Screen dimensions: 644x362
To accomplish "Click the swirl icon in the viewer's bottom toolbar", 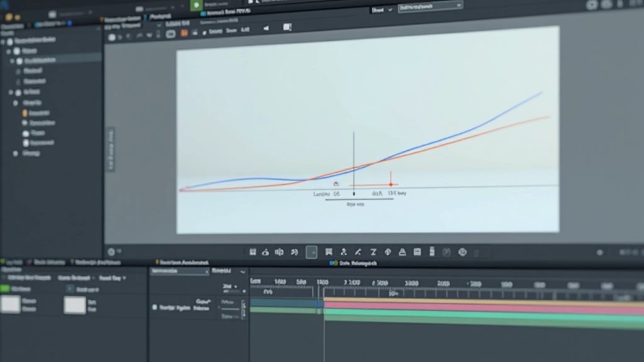I will click(x=294, y=252).
